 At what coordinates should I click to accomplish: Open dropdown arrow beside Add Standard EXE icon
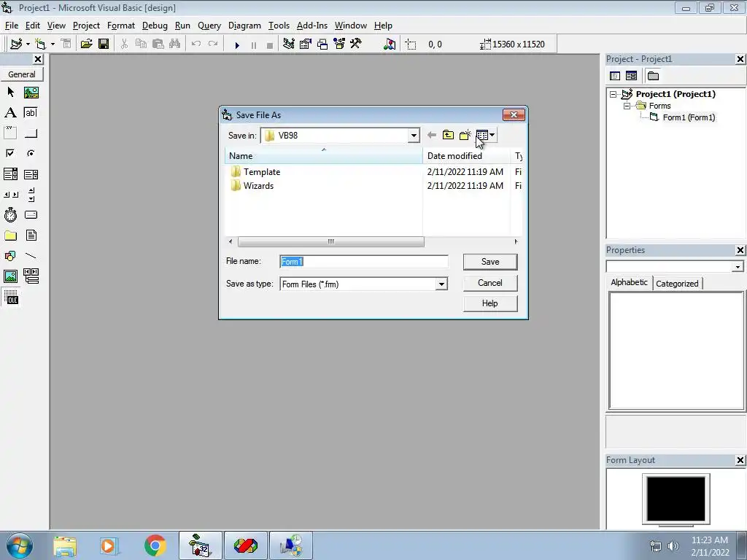tap(28, 44)
